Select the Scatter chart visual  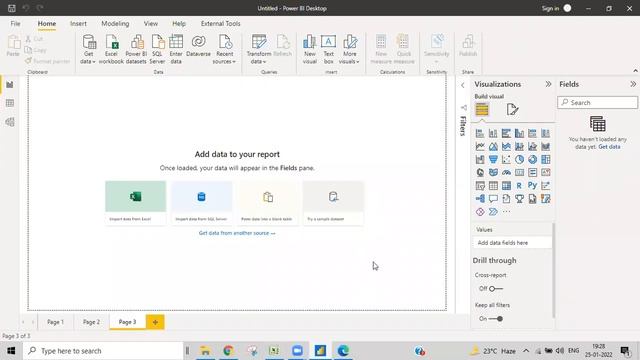point(506,160)
